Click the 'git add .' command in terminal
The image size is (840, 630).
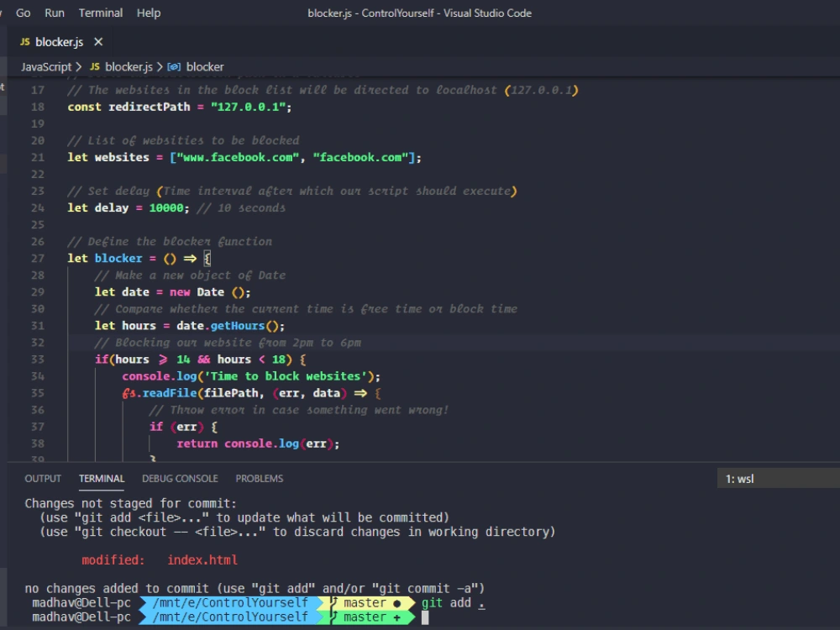point(454,602)
